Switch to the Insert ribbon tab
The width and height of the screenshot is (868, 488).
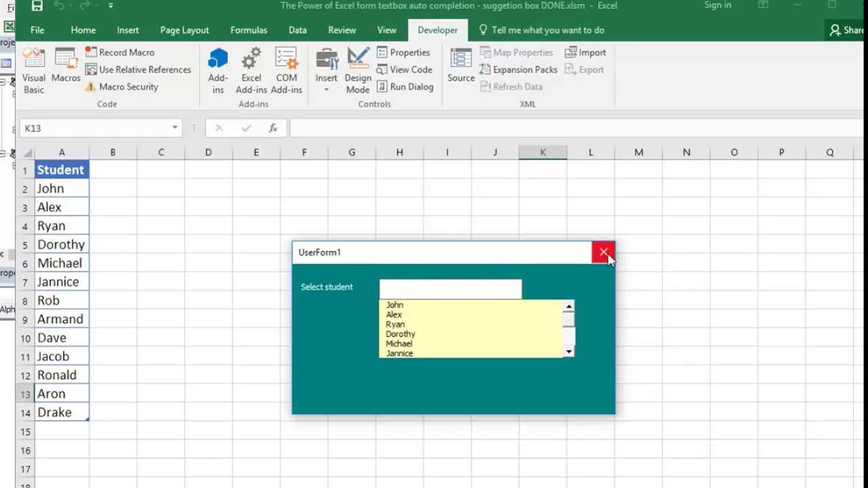click(127, 30)
